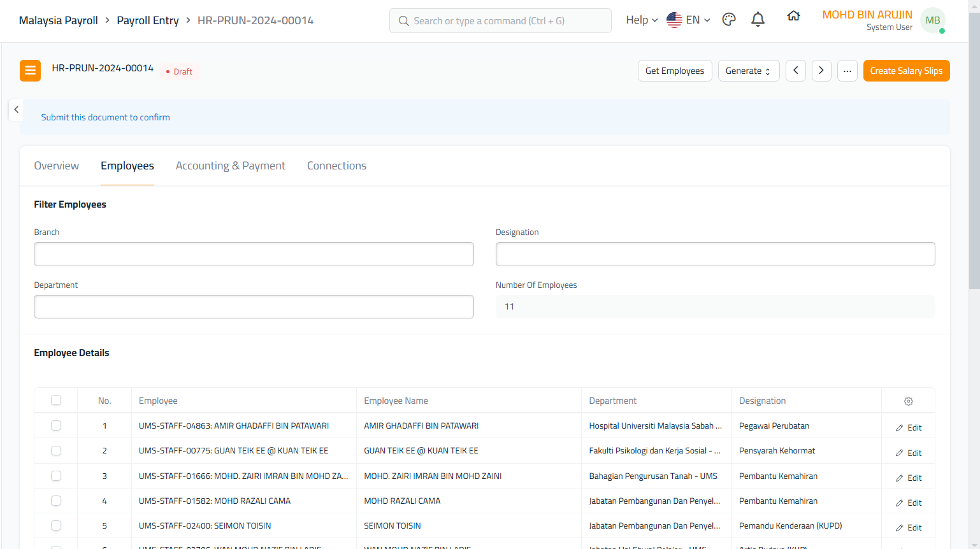980x549 pixels.
Task: Go to home via house icon
Action: [793, 17]
